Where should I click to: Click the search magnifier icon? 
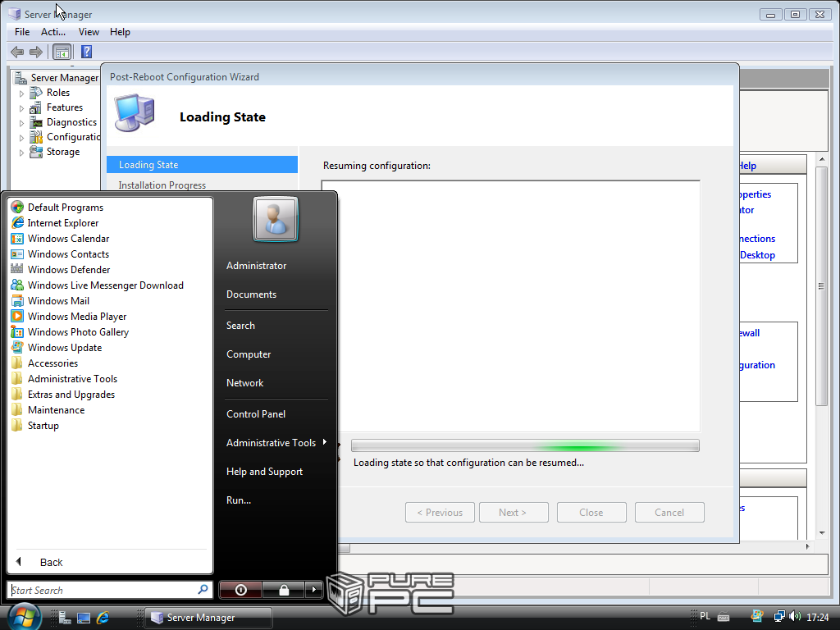(203, 589)
